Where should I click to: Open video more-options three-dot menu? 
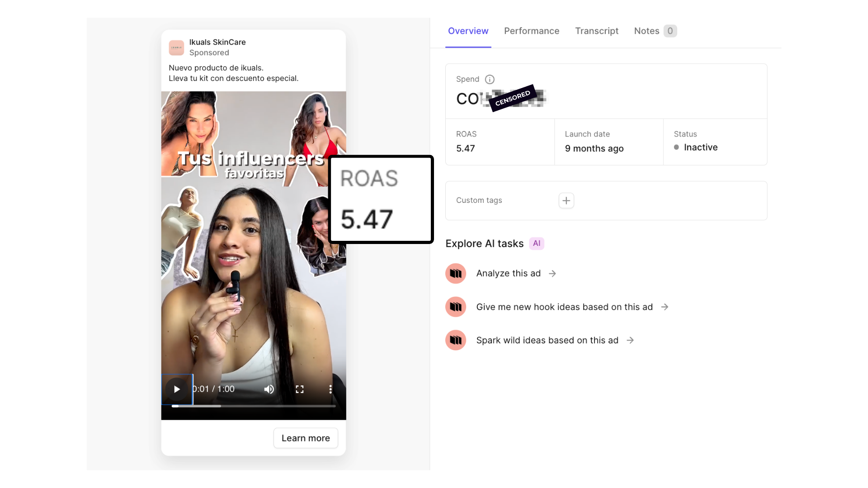(x=330, y=389)
